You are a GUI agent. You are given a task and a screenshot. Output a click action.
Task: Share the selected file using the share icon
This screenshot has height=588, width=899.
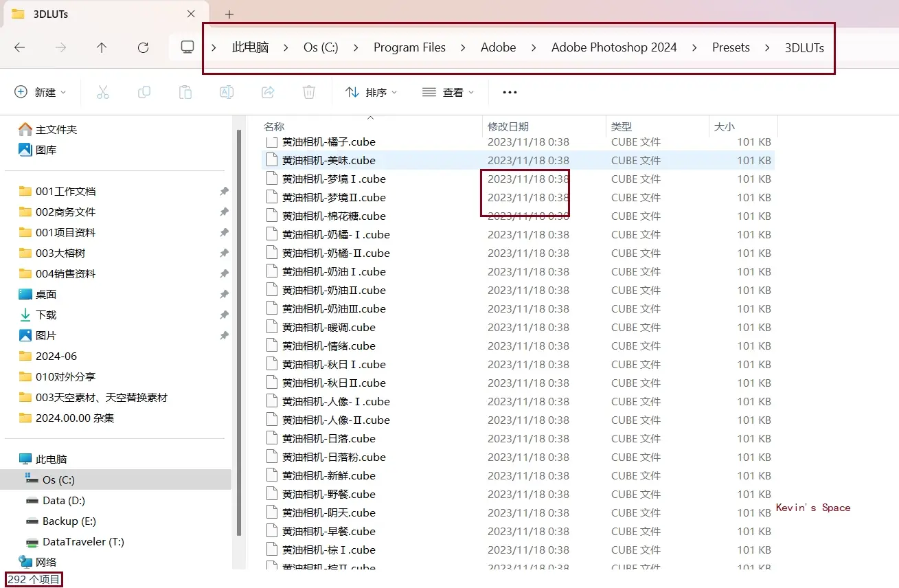click(x=268, y=91)
